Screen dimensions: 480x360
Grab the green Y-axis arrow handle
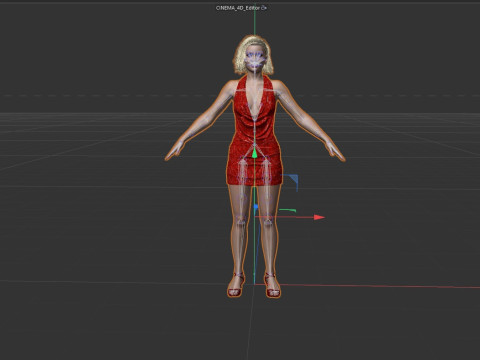pos(255,154)
